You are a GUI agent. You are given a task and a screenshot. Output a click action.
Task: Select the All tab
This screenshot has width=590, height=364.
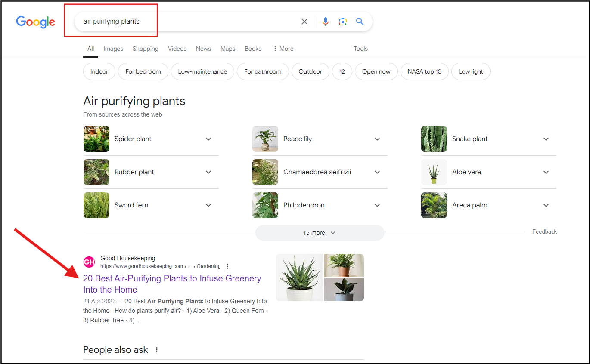tap(90, 49)
